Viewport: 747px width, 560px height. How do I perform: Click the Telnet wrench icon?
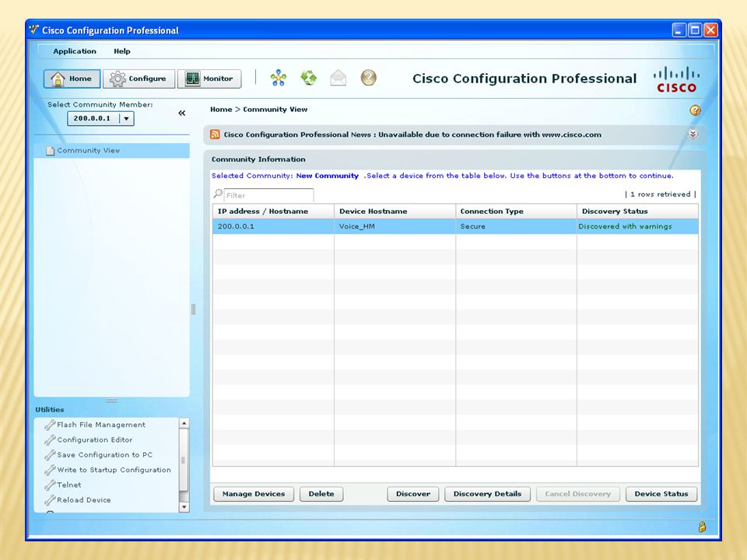(50, 485)
